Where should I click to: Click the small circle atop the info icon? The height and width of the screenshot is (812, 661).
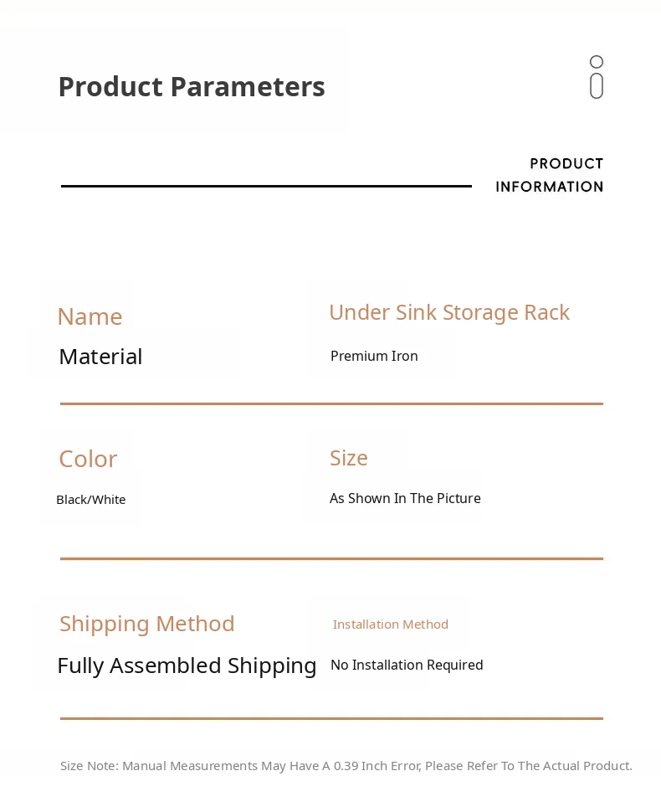click(597, 62)
